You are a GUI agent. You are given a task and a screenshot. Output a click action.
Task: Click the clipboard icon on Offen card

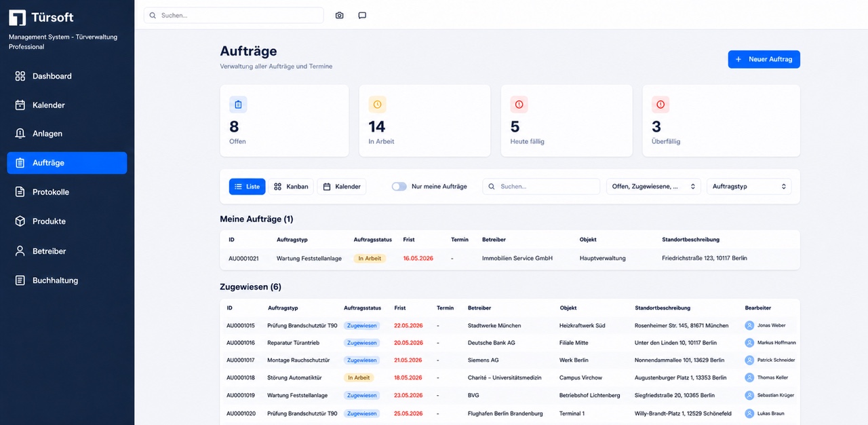point(238,105)
